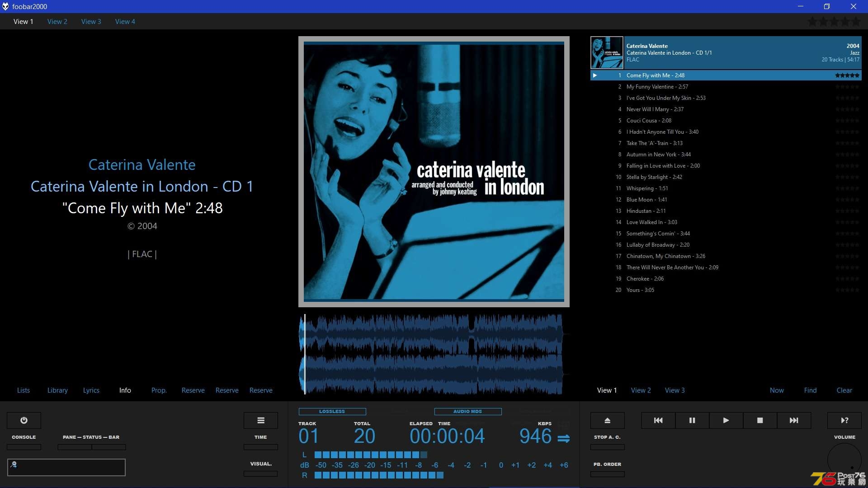Toggle the Time switch bar
Screen dimensions: 868x488
click(261, 447)
